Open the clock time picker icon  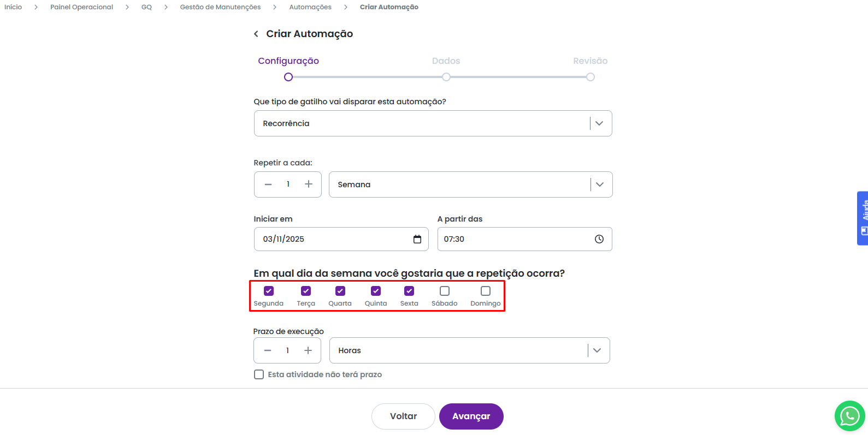tap(599, 239)
